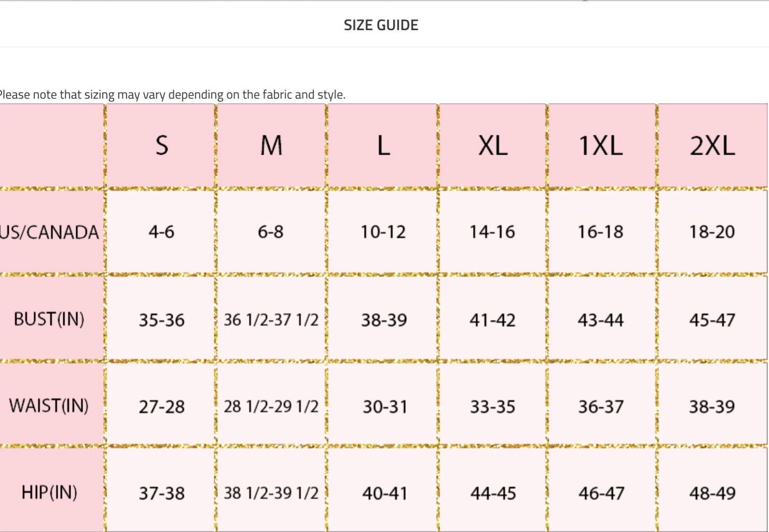The width and height of the screenshot is (769, 532).
Task: Select the M size column header
Action: (271, 145)
